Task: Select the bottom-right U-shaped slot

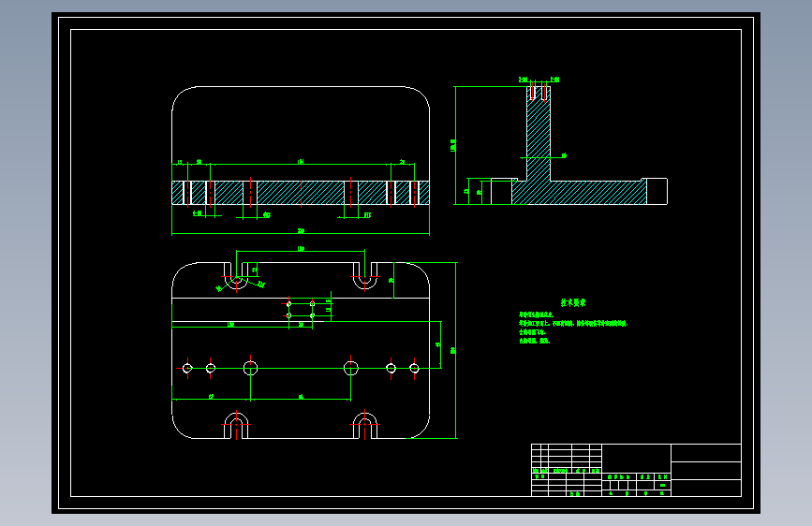Action: pos(365,426)
